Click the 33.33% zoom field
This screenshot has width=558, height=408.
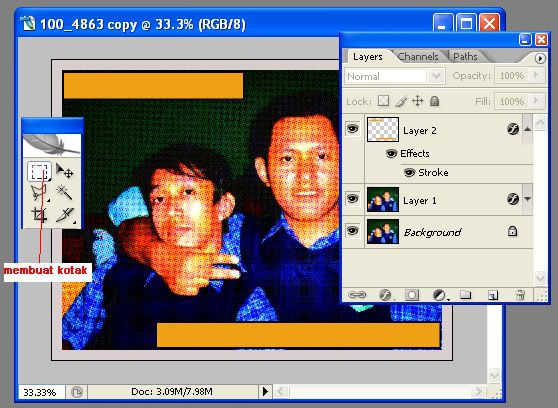[41, 392]
